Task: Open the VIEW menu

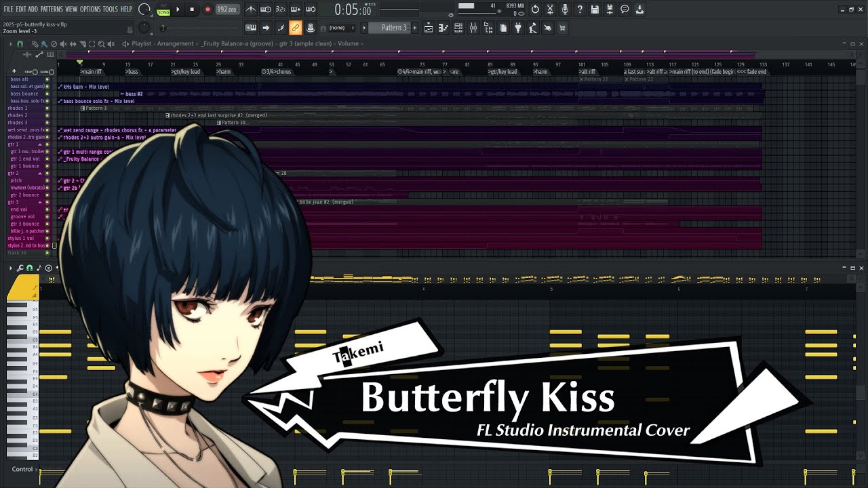Action: (x=71, y=9)
